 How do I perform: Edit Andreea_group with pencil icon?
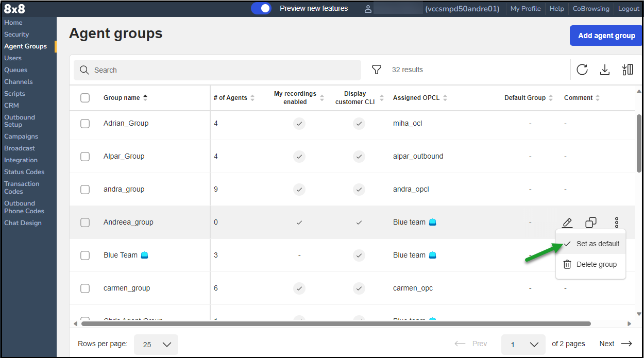[567, 223]
